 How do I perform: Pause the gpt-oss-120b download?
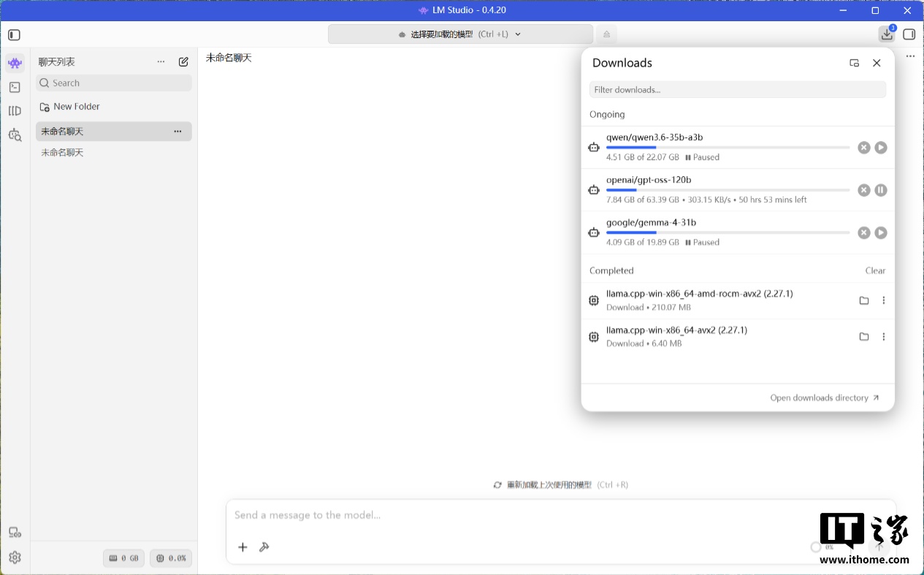point(881,190)
